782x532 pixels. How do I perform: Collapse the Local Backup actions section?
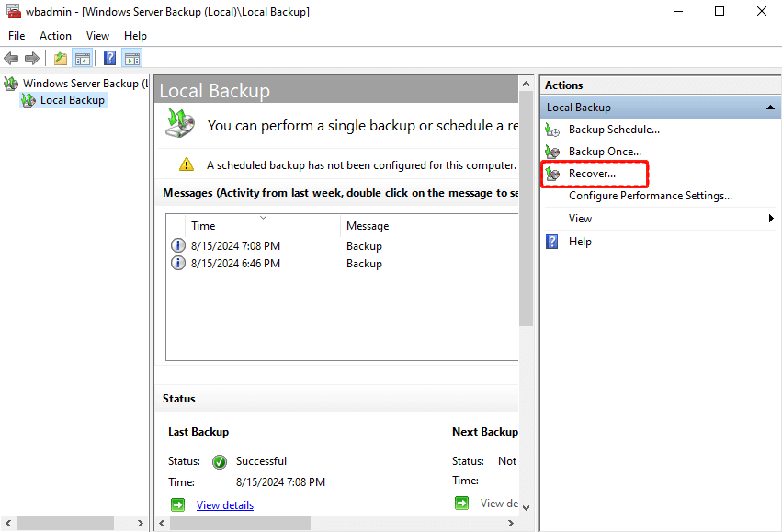pyautogui.click(x=770, y=108)
